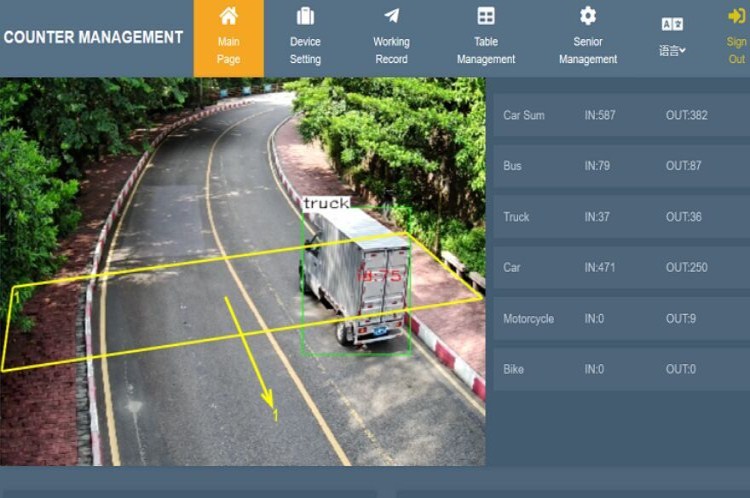Image resolution: width=750 pixels, height=498 pixels.
Task: Click the yellow direction arrow on road
Action: point(248,350)
